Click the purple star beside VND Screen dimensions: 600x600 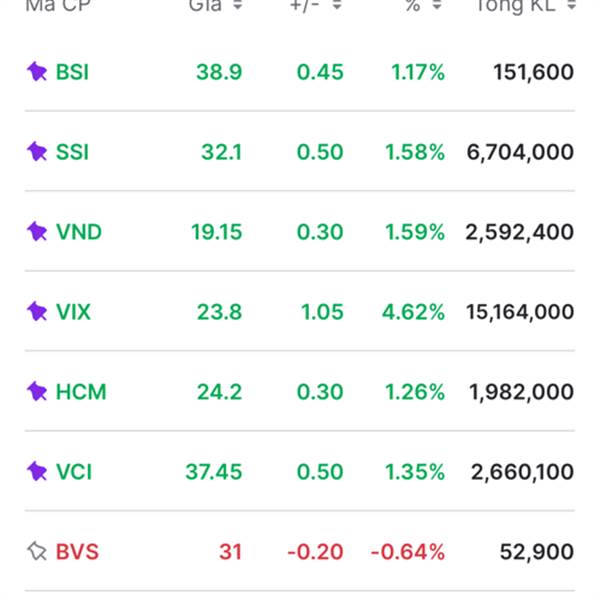click(37, 232)
